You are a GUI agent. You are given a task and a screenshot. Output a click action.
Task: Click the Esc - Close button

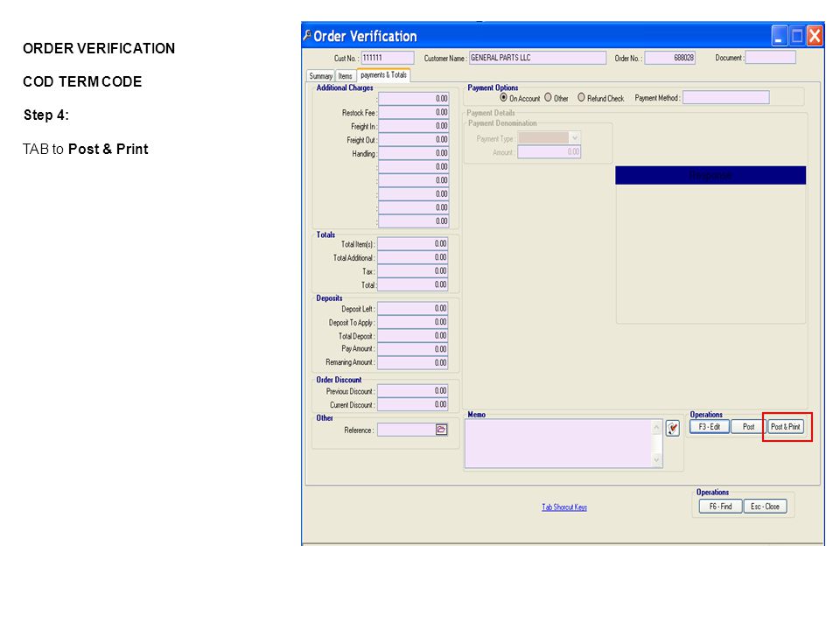pos(765,507)
